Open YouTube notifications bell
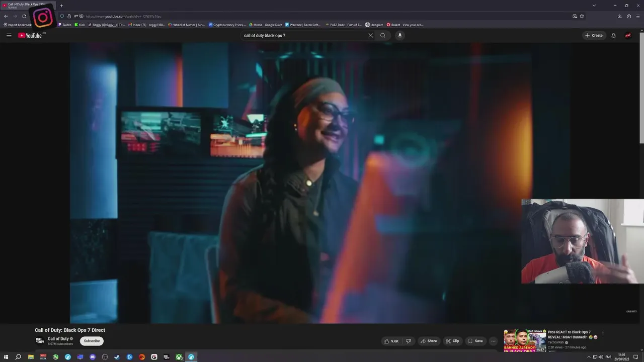The image size is (644, 362). coord(613,35)
